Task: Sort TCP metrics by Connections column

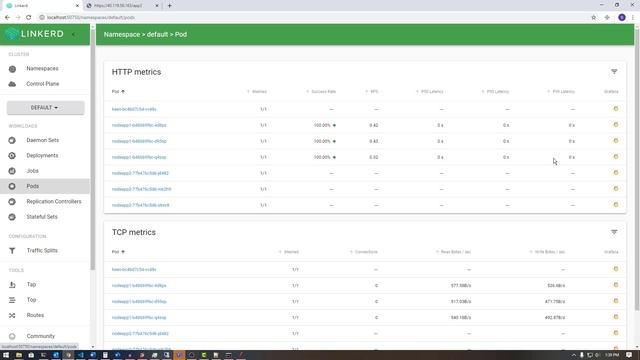Action: 364,252
